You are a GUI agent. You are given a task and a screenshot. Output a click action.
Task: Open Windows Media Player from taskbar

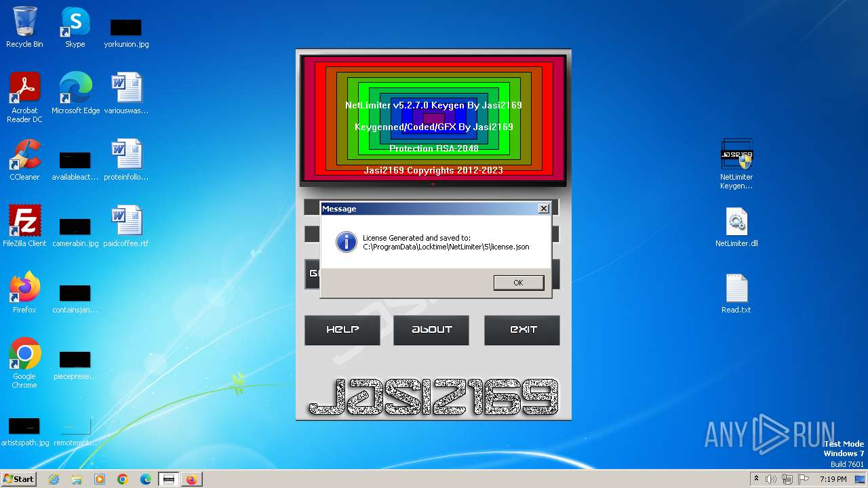(100, 479)
